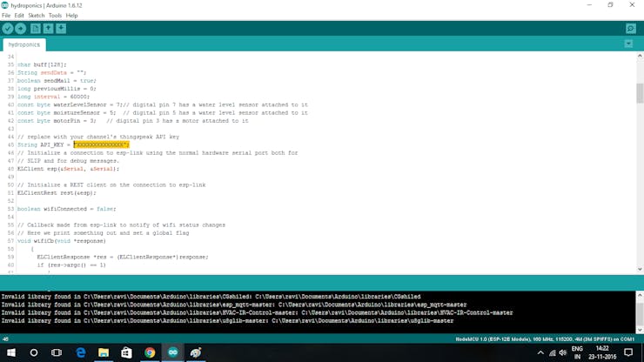Click 'boolean sendMail = true;' line
The height and width of the screenshot is (362, 644).
point(57,81)
